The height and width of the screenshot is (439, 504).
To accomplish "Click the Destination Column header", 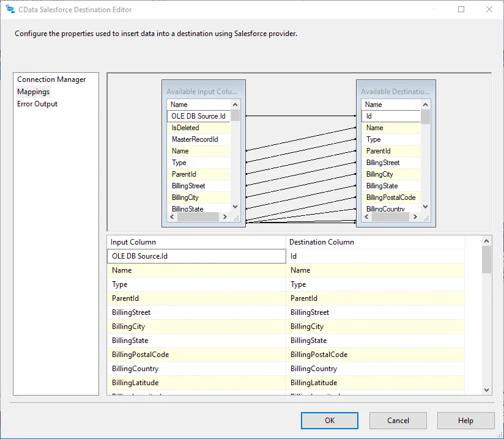I will pos(322,242).
